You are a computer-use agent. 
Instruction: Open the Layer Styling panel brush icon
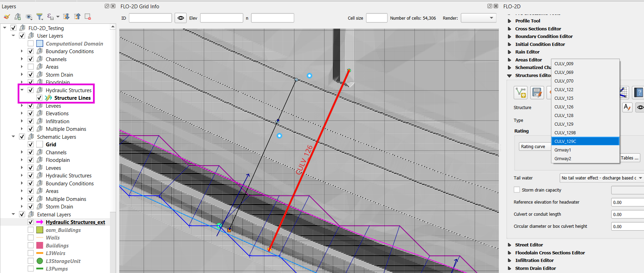tap(7, 17)
